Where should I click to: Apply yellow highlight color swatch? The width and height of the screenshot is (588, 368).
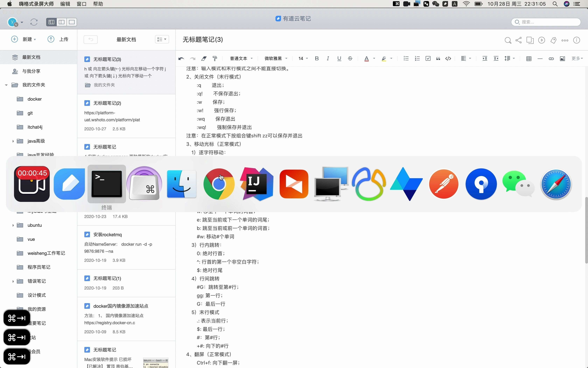tap(384, 59)
